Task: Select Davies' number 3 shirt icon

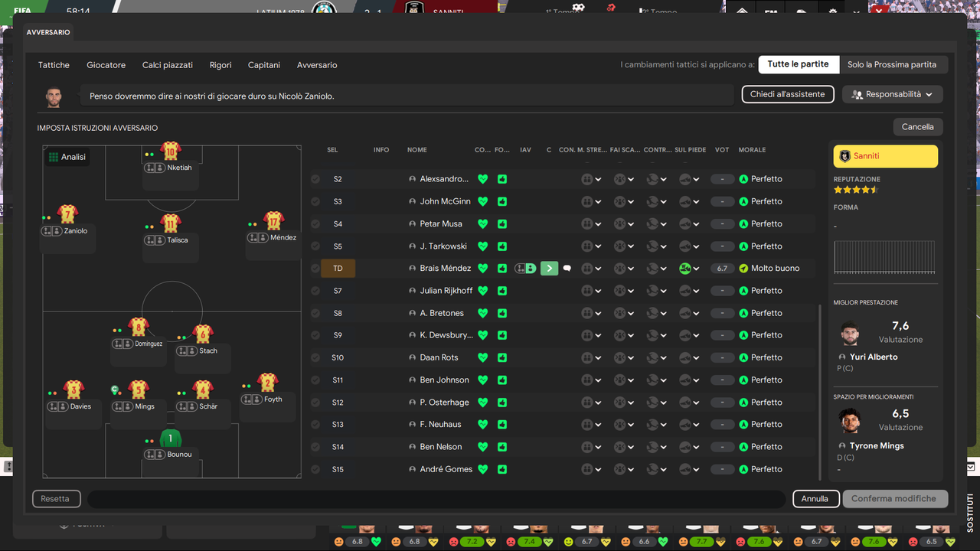Action: tap(73, 390)
